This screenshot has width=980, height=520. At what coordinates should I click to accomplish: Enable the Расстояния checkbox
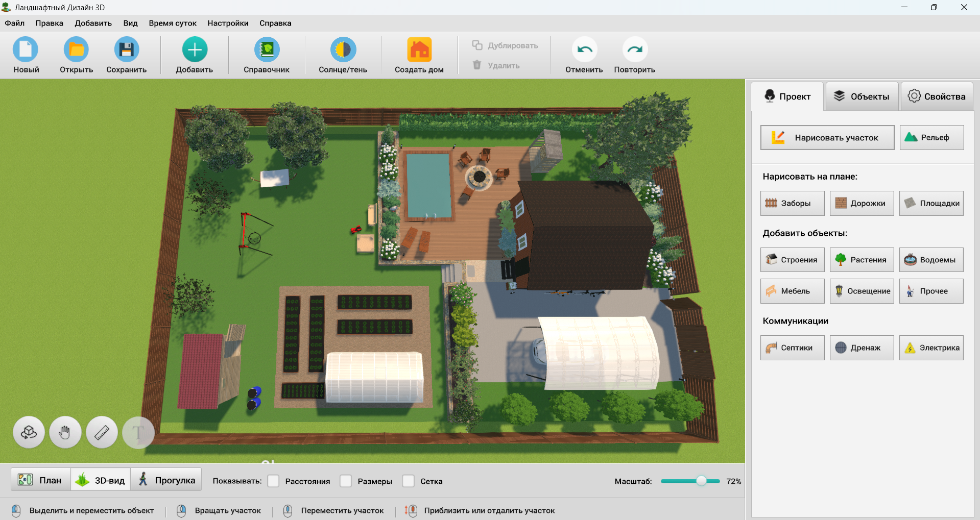pyautogui.click(x=274, y=481)
